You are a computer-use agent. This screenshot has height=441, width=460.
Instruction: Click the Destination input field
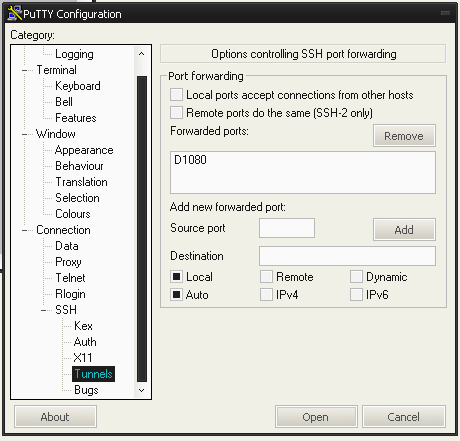[x=347, y=256]
